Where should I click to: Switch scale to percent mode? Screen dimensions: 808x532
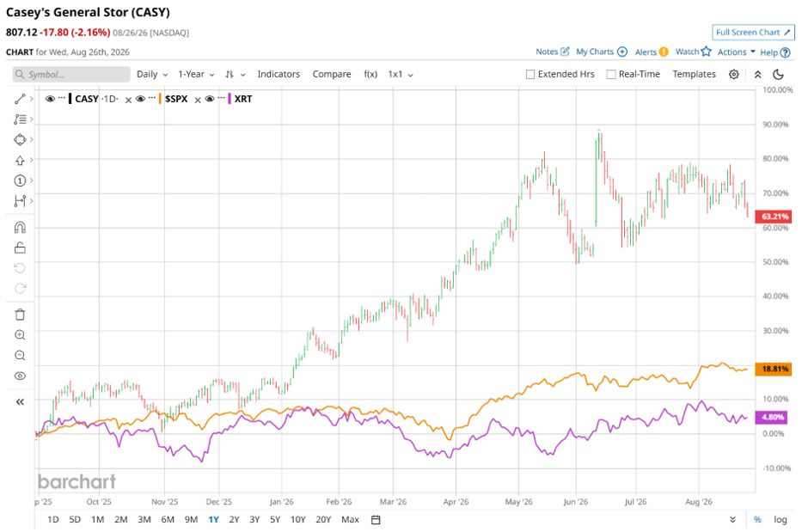coord(757,520)
